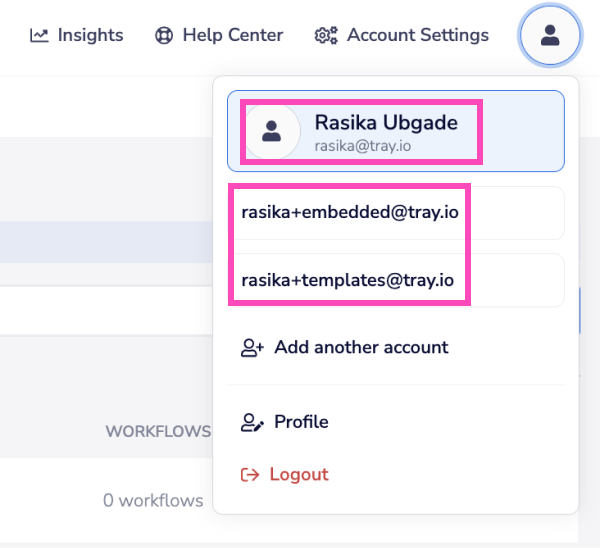The height and width of the screenshot is (548, 600).
Task: Collapse the user avatar dropdown in header
Action: [x=549, y=36]
